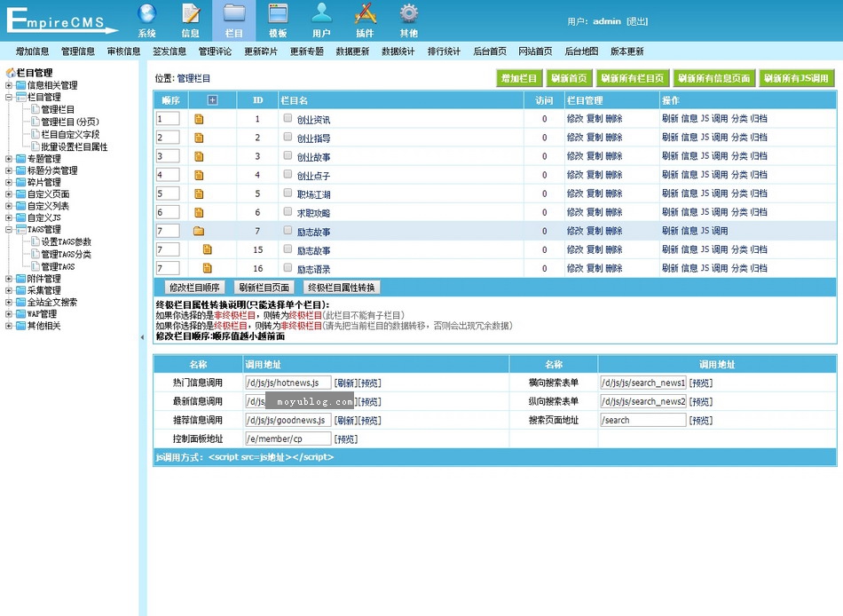Expand the 信息相关管理 tree node
The width and height of the screenshot is (843, 616).
click(x=9, y=85)
